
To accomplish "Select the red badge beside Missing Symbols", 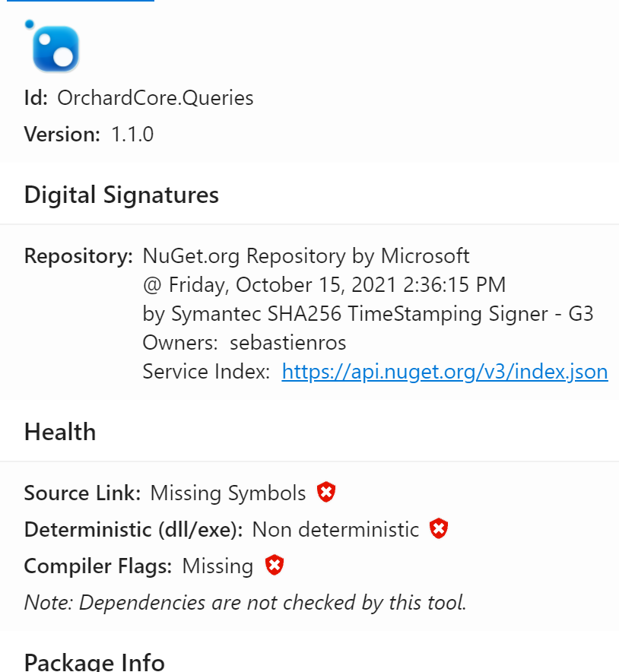I will click(x=325, y=492).
